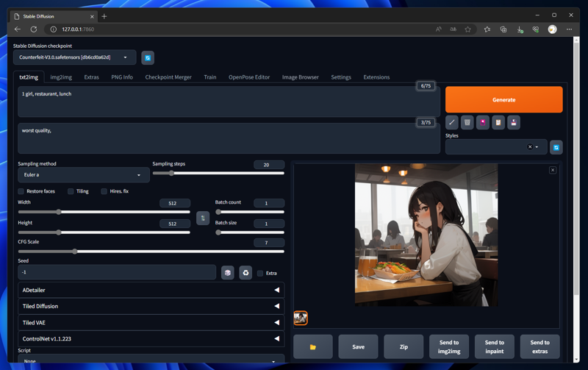Click the Seed input field
Viewport: 588px width, 370px height.
pyautogui.click(x=117, y=272)
